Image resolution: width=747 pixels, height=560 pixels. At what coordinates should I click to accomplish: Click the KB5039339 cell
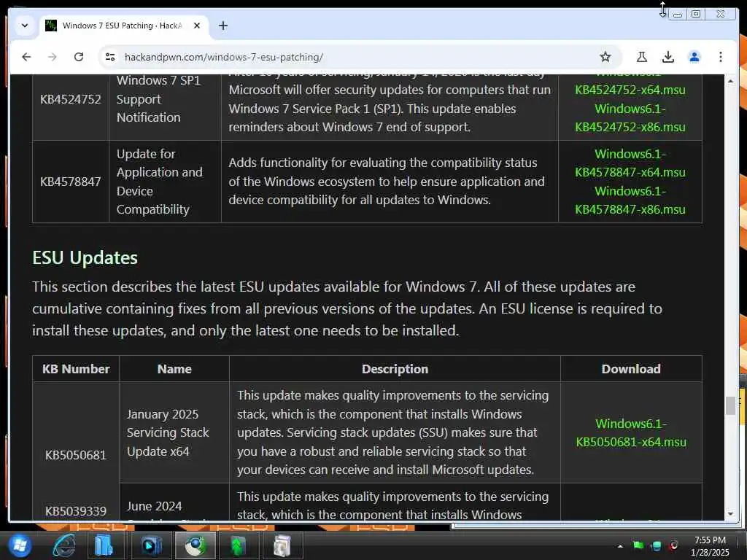[76, 511]
